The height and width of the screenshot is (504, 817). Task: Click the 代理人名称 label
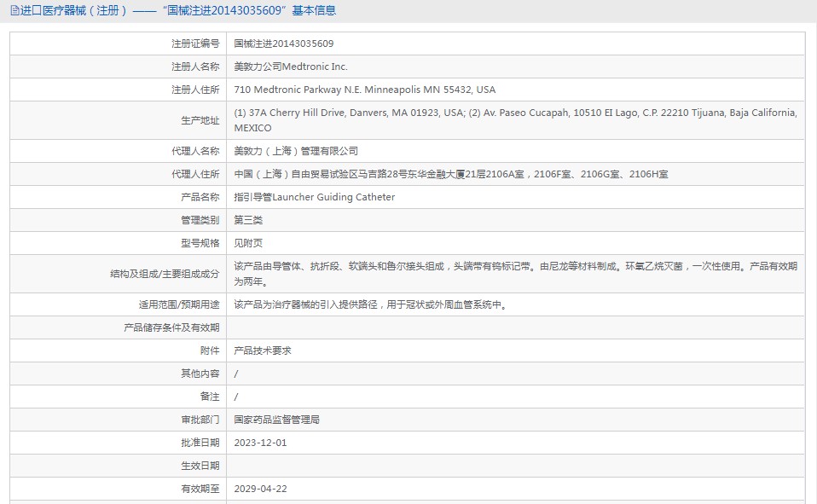[x=195, y=151]
